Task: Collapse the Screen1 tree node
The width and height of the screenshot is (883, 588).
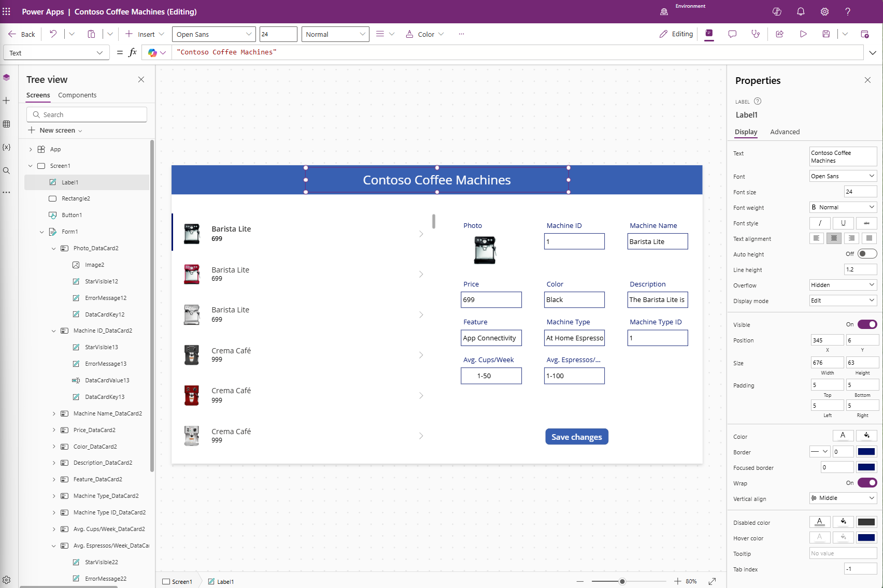Action: pos(31,166)
